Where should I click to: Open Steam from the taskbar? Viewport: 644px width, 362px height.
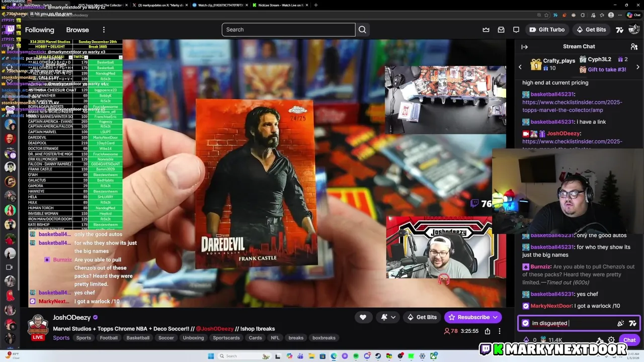point(378,356)
